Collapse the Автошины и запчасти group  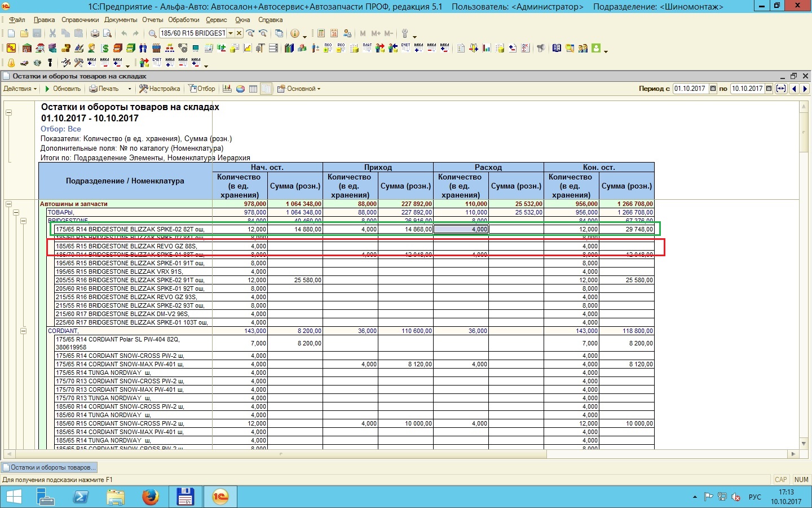point(8,204)
